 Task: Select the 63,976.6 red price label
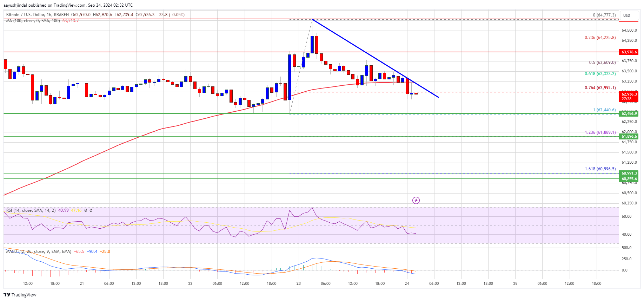pos(629,52)
